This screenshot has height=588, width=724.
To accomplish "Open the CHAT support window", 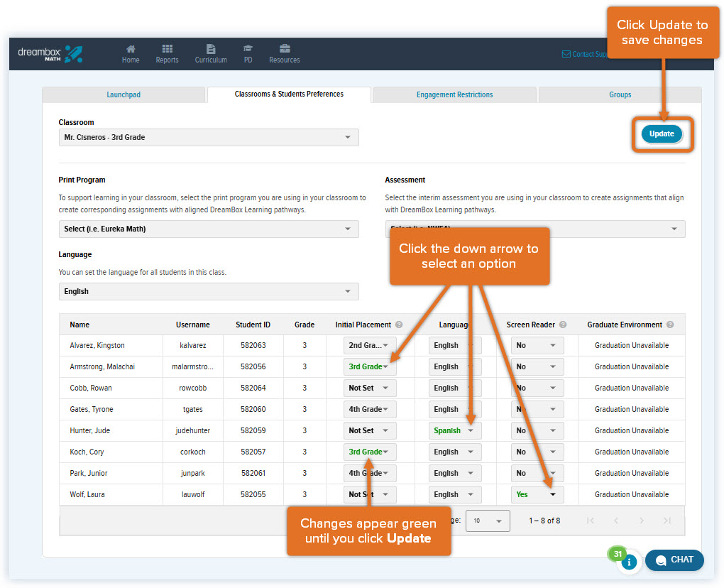I will coord(674,560).
